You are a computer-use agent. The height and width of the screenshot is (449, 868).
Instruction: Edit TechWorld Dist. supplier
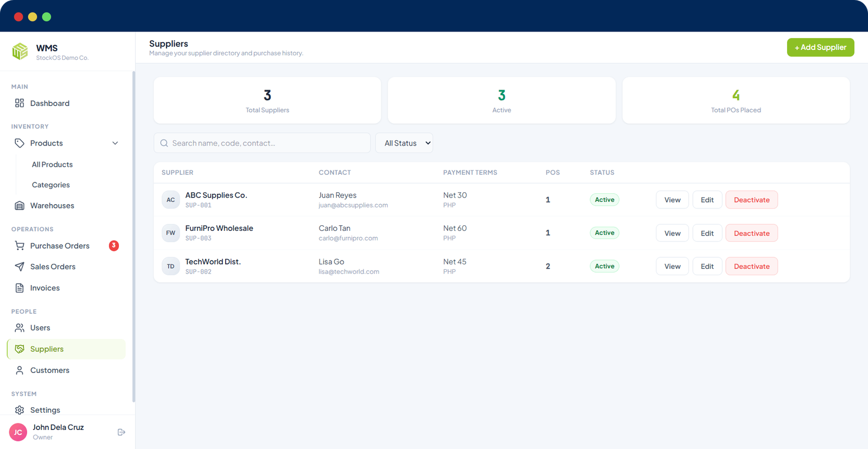click(x=707, y=266)
